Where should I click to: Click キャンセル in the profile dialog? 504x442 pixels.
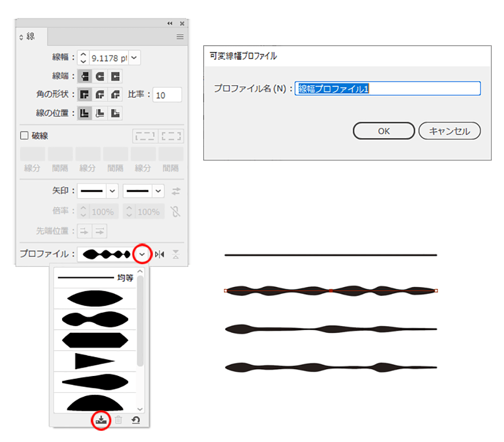(450, 131)
